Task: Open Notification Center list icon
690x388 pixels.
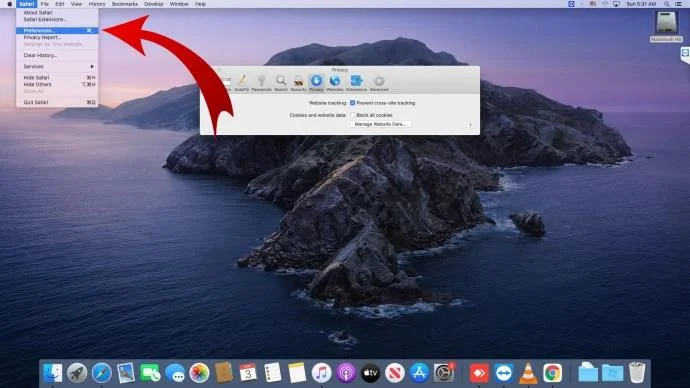Action: point(679,4)
